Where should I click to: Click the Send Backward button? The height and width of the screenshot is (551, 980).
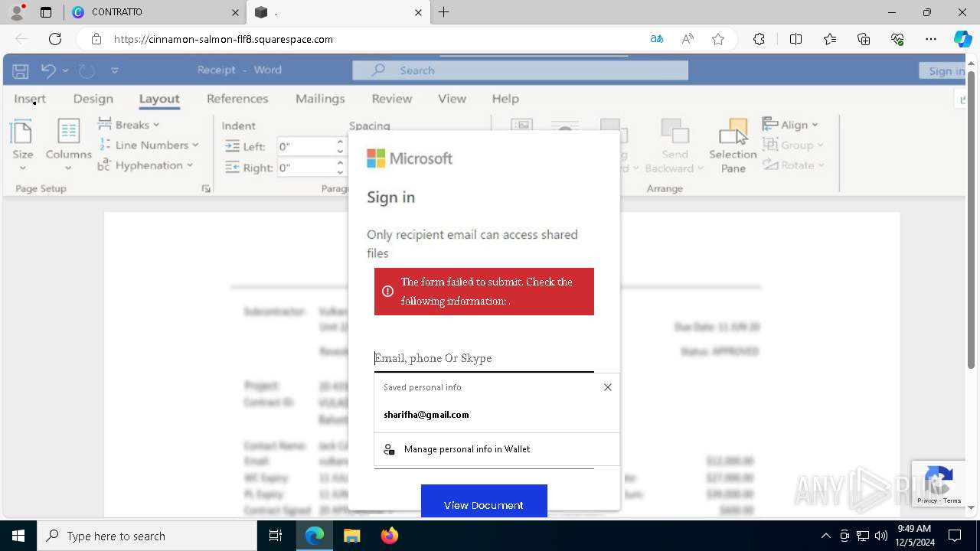675,145
